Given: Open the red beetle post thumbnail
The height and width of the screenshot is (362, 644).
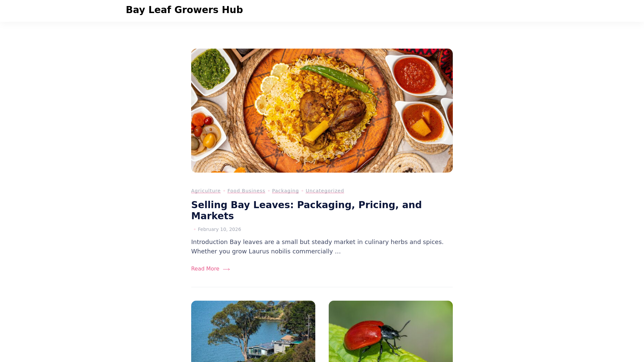Looking at the screenshot, I should click(391, 331).
